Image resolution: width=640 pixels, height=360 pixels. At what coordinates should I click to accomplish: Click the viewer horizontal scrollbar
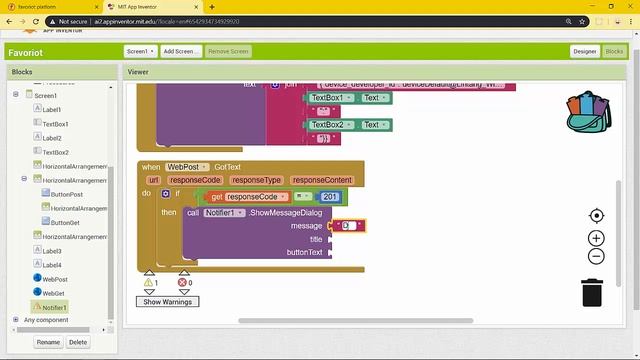pos(356,321)
